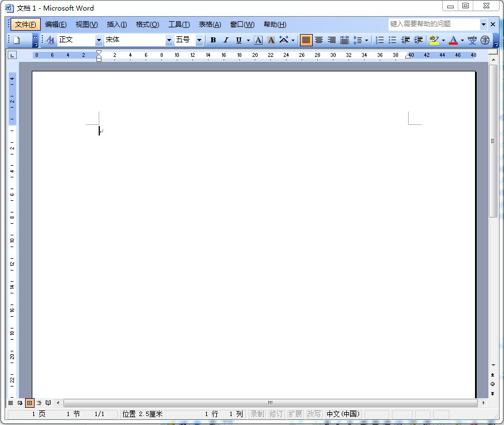Open the Styles and Formatting pane icon
The image size is (504, 425).
point(51,40)
